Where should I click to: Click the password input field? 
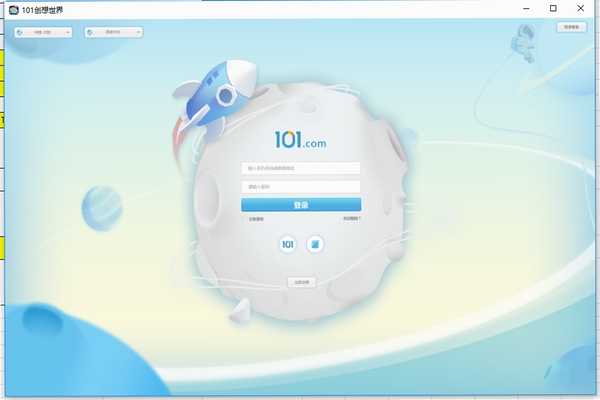(x=301, y=187)
